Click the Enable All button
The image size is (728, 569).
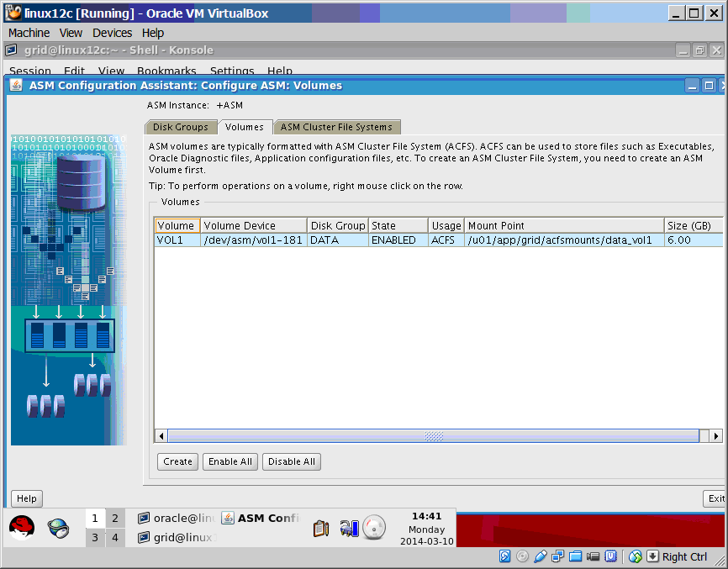coord(229,461)
